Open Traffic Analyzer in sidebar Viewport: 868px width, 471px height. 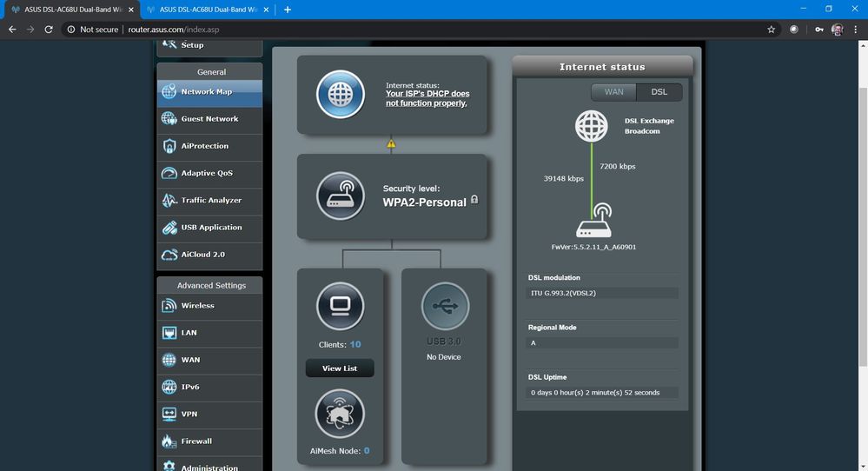[209, 201]
